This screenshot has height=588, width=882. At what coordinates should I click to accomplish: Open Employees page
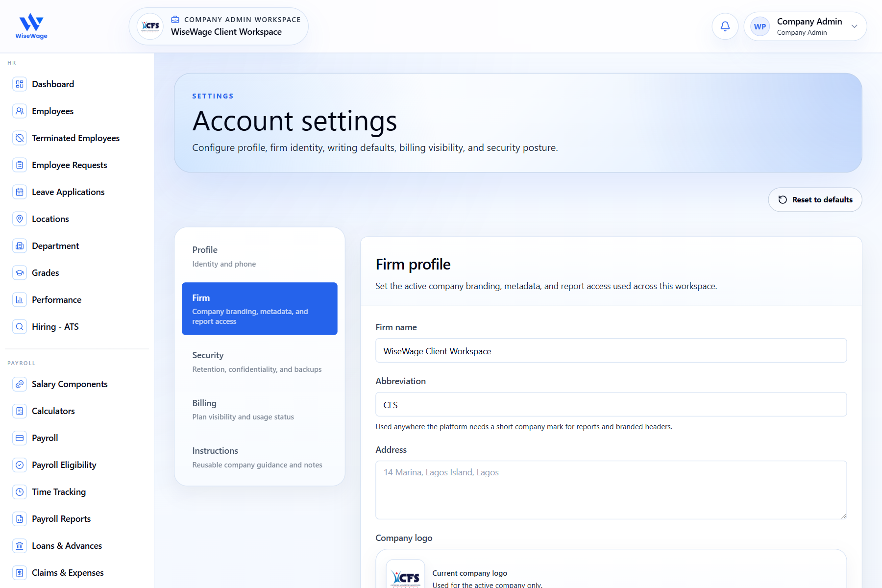(52, 111)
